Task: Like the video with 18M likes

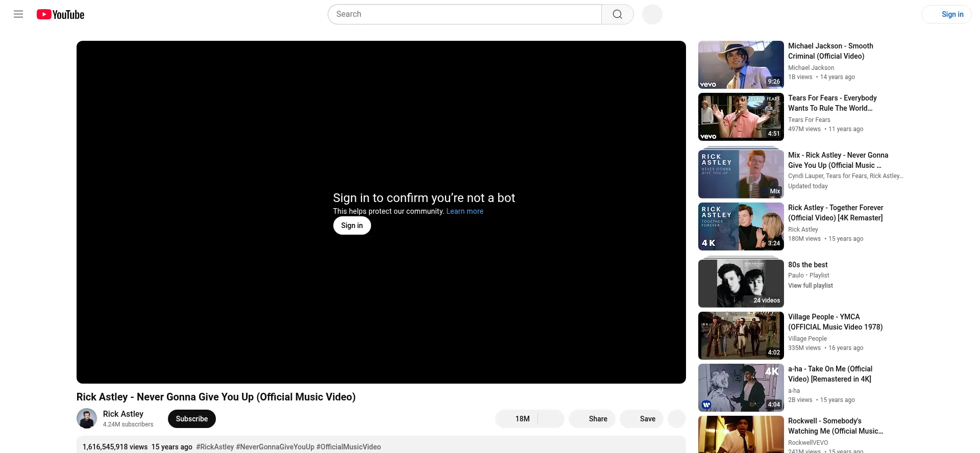Action: coord(516,419)
